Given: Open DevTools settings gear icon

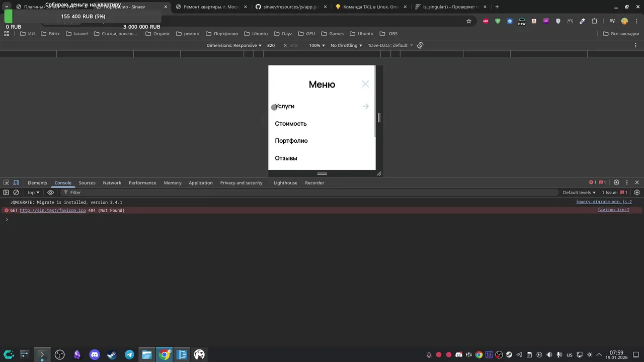Looking at the screenshot, I should [616, 183].
